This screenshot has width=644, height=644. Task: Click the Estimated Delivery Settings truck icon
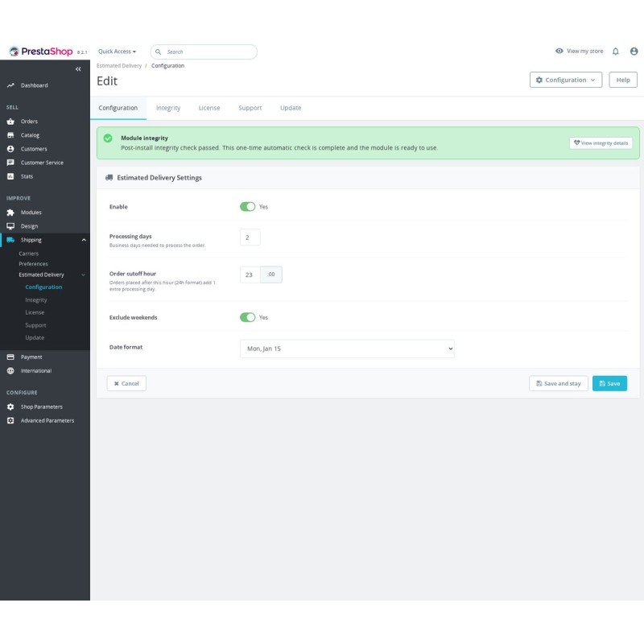(109, 177)
